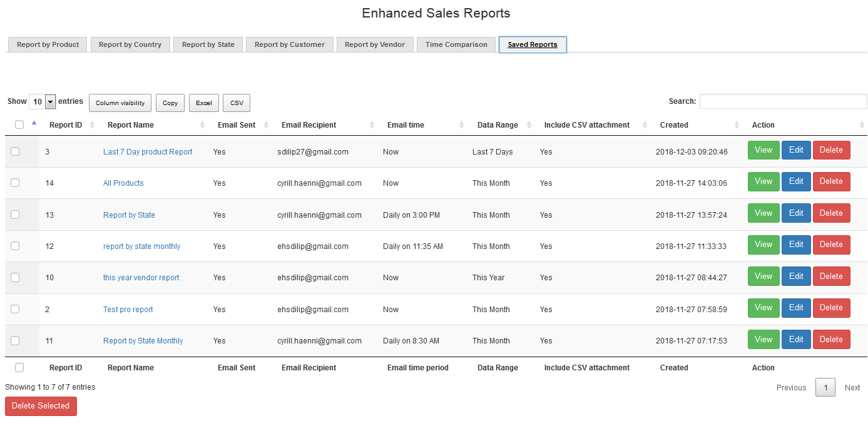Open the Show entries count dropdown
This screenshot has height=426, width=868.
point(43,102)
